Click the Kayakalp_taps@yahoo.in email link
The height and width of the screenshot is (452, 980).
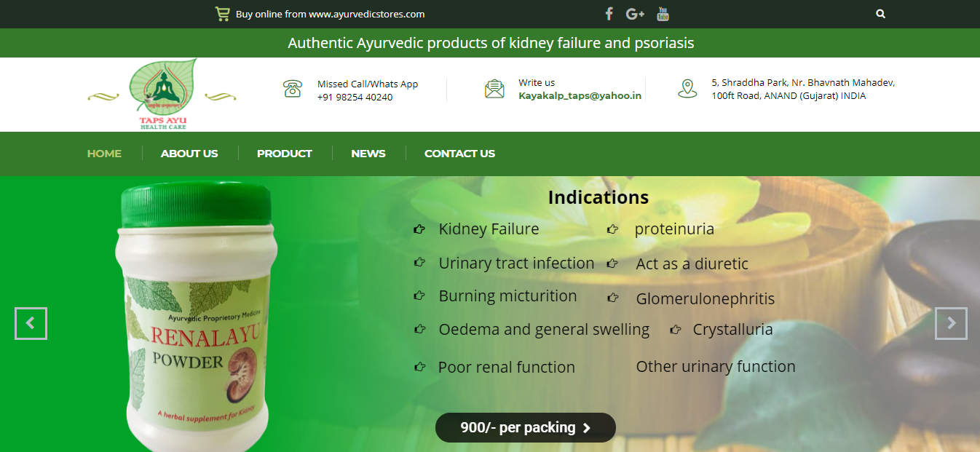580,96
